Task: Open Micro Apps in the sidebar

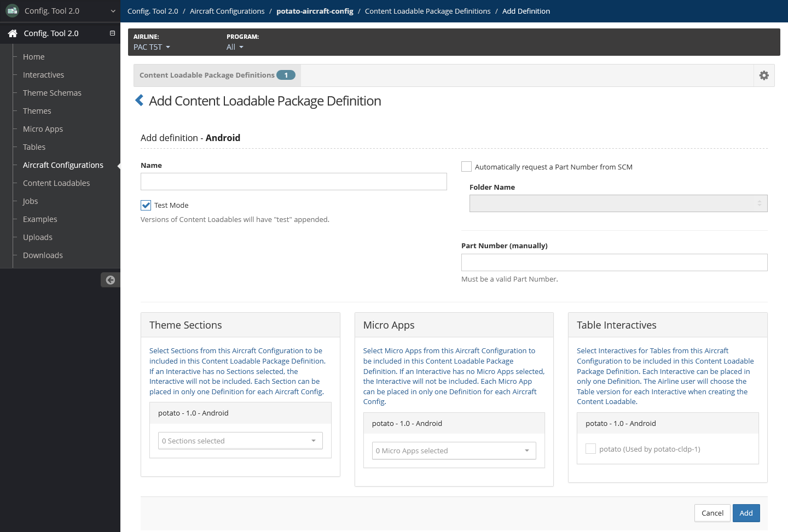Action: [43, 129]
